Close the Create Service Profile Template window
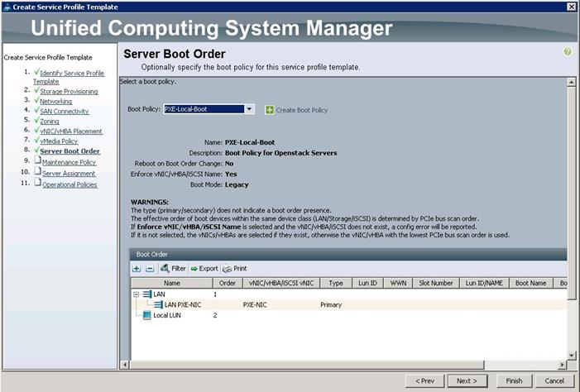This screenshot has height=392, width=580. (572, 7)
